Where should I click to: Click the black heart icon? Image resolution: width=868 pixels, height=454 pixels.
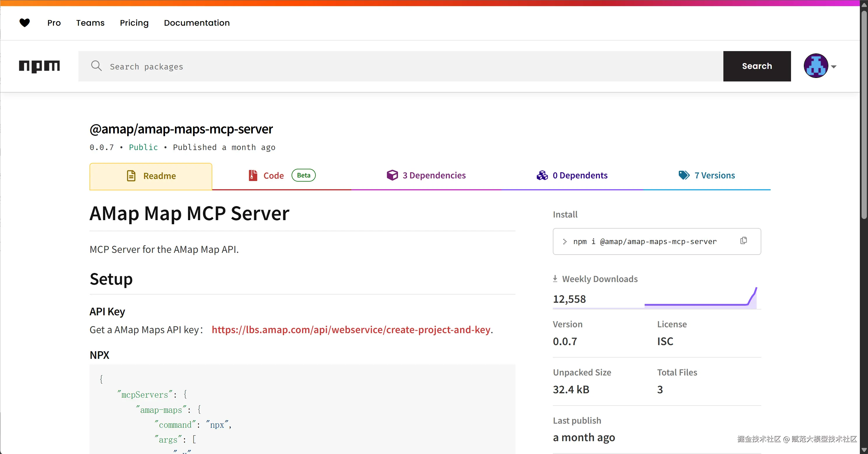pyautogui.click(x=24, y=22)
